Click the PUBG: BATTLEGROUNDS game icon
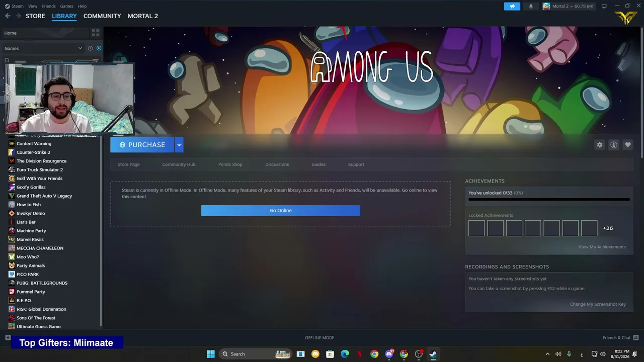Viewport: 644px width, 362px height. 12,283
